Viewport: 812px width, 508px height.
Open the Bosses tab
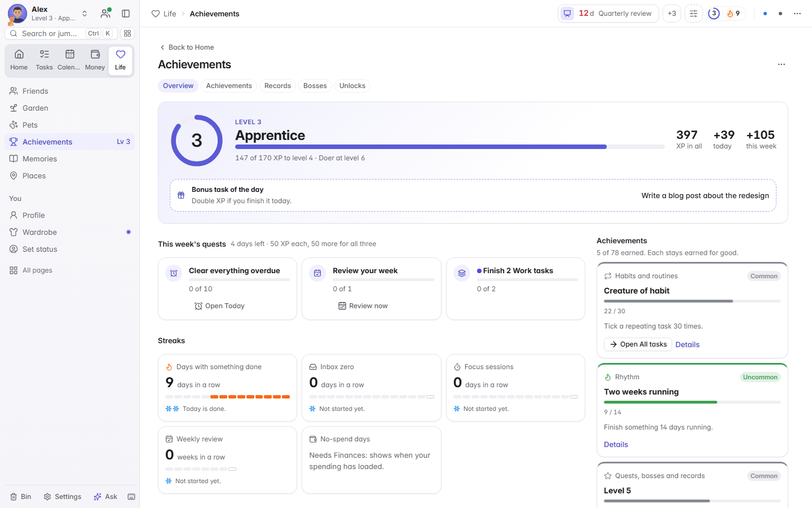tap(315, 86)
